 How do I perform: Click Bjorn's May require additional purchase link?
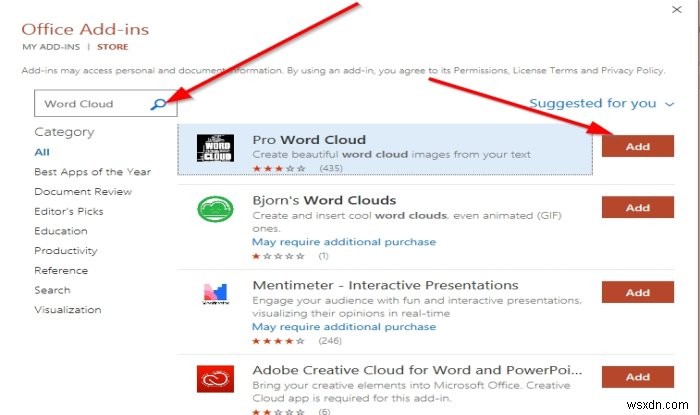[x=344, y=242]
